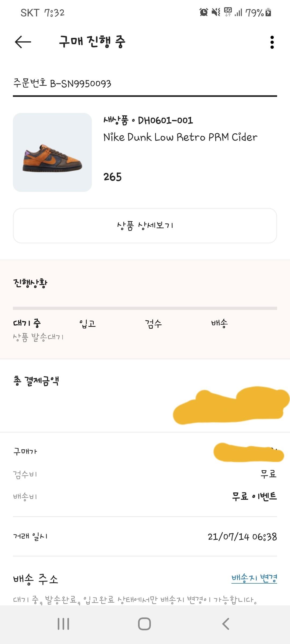
Task: Tap the alarm icon in status bar
Action: (204, 12)
